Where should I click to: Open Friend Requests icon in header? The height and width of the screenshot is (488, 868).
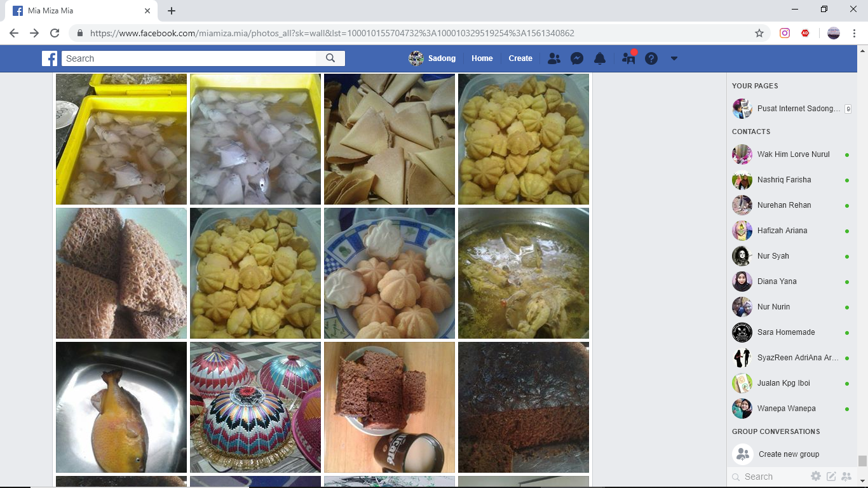click(x=553, y=58)
